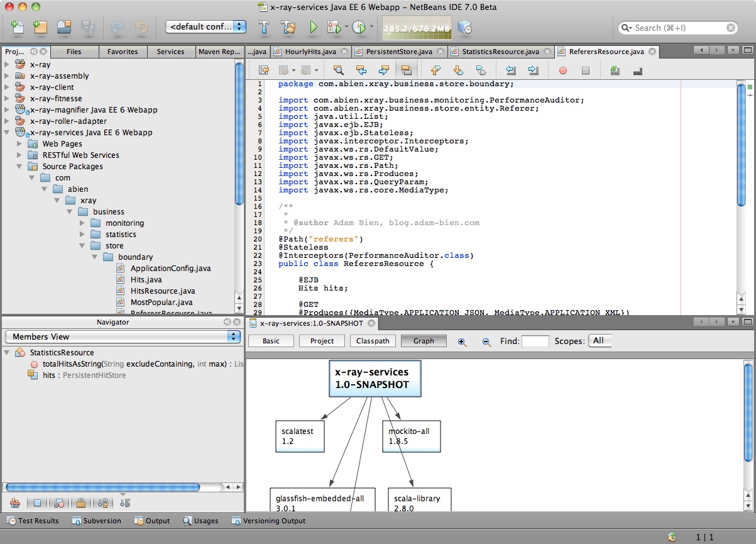Click Find Previous Occurrence arrow icon
Viewport: 756px width, 544px height.
click(x=361, y=70)
